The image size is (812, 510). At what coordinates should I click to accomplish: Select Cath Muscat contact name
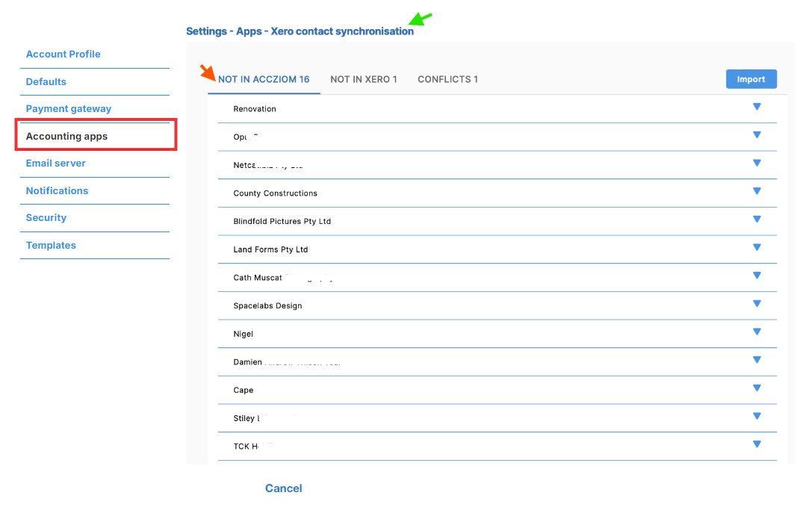(258, 278)
